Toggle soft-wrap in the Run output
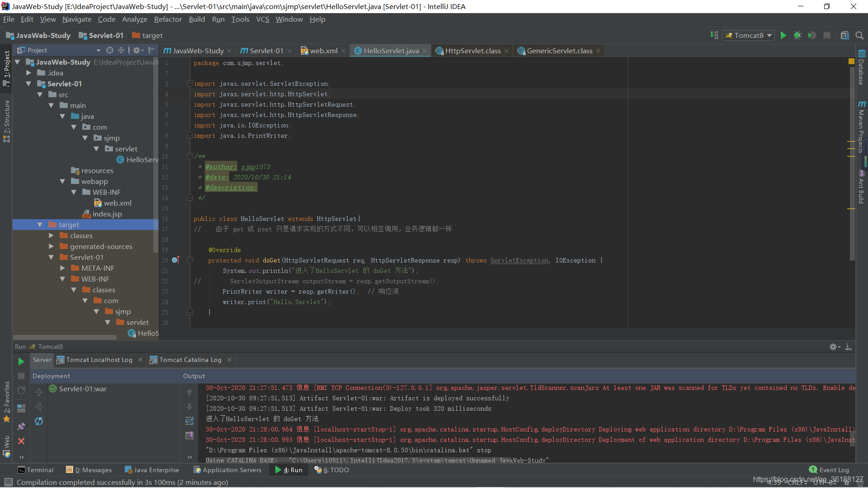 (189, 421)
